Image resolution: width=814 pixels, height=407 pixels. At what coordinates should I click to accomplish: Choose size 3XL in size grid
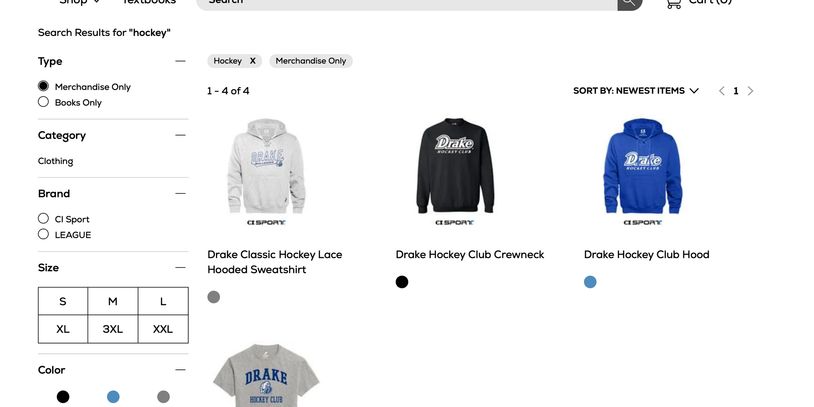(113, 329)
